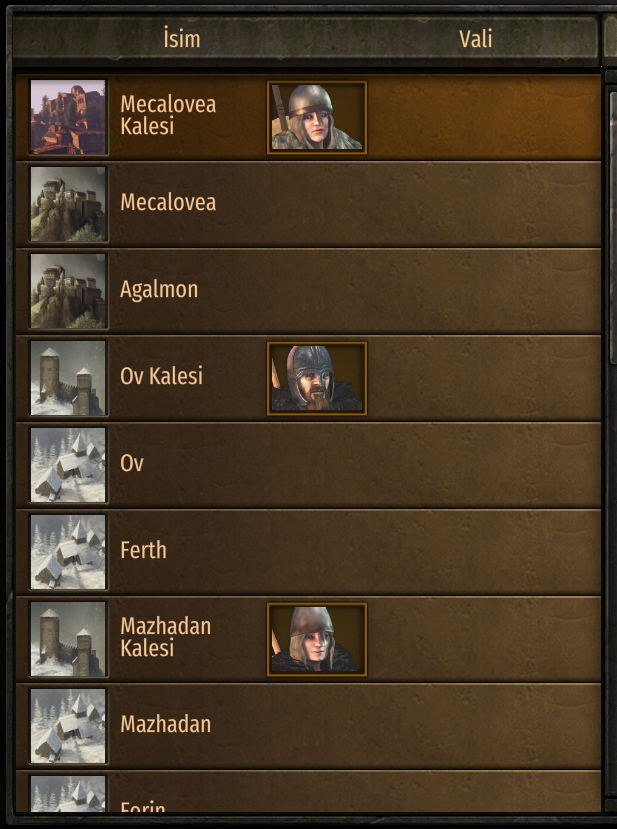Click Mazhadan Kalesi castle thumbnail

(68, 639)
